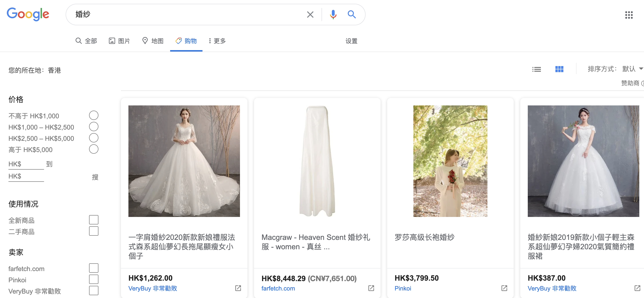Open the Google apps grid

[629, 15]
